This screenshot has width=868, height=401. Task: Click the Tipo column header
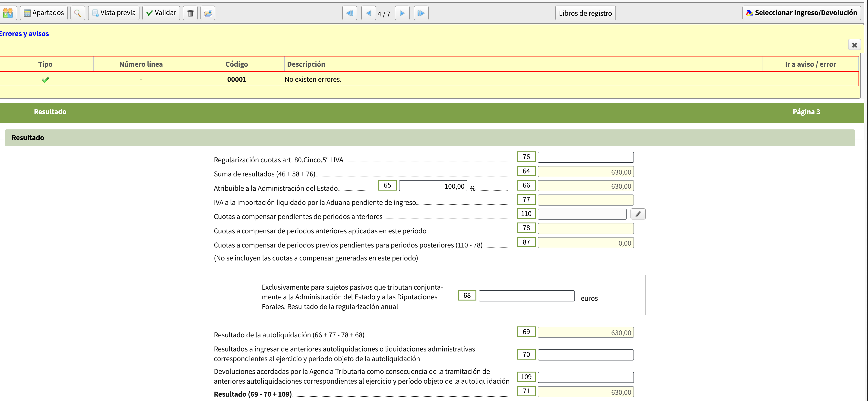(x=45, y=64)
